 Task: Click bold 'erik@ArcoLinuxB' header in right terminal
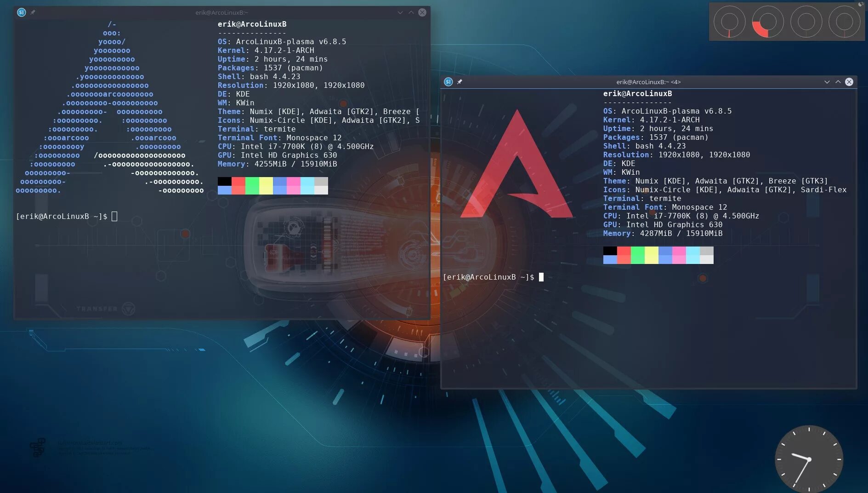pyautogui.click(x=637, y=93)
